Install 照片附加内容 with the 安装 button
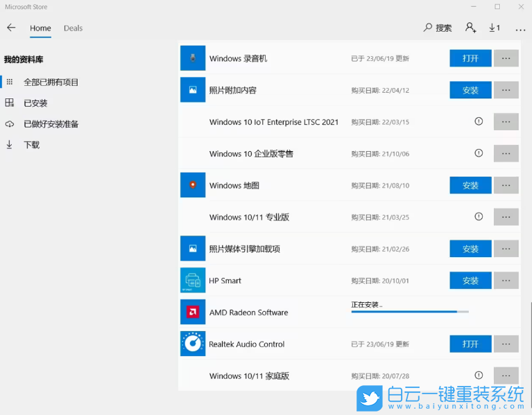The image size is (532, 415). [x=470, y=90]
